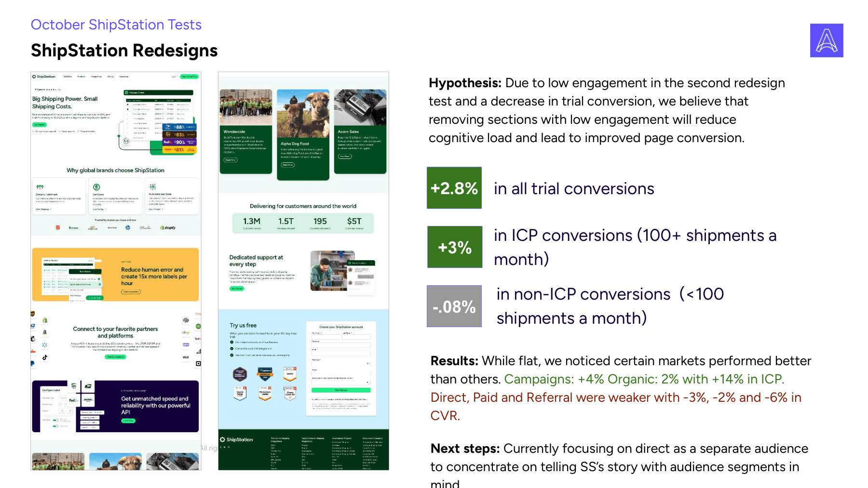868x488 pixels.
Task: Click the Wondercide team photo on its card
Action: (x=246, y=107)
